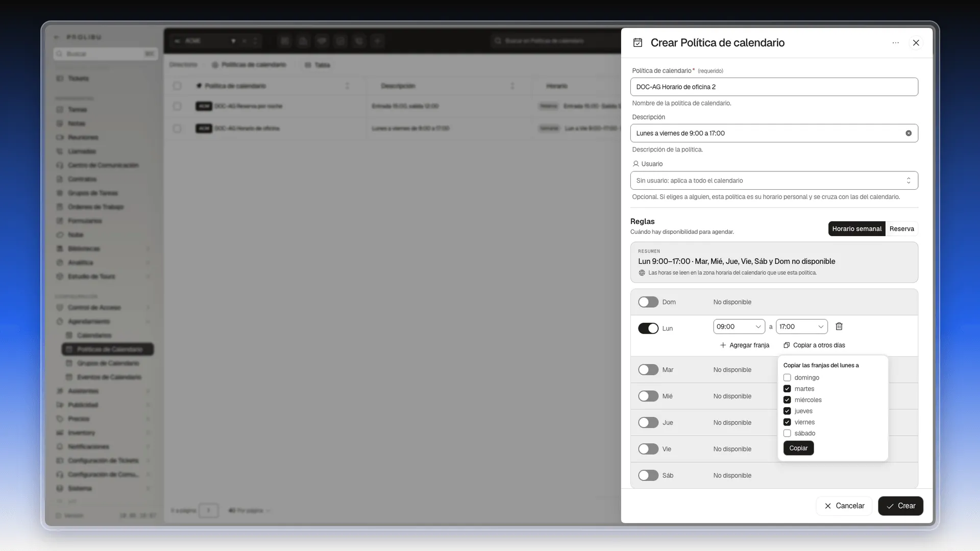Click the calendar icon next to panel title
The width and height of the screenshot is (980, 551).
(638, 43)
